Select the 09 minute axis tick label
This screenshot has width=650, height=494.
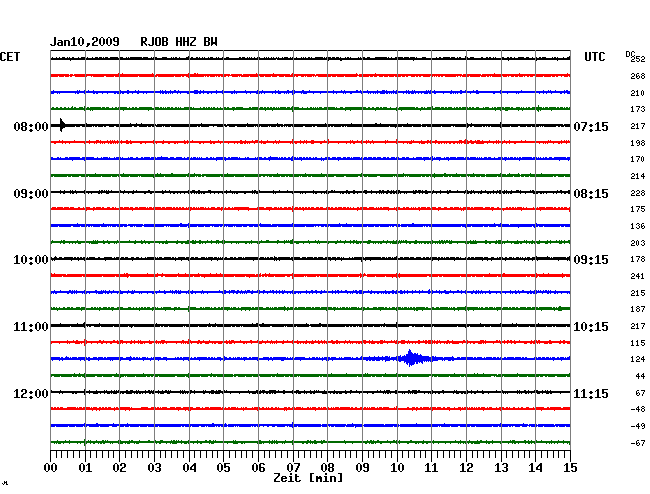point(362,468)
